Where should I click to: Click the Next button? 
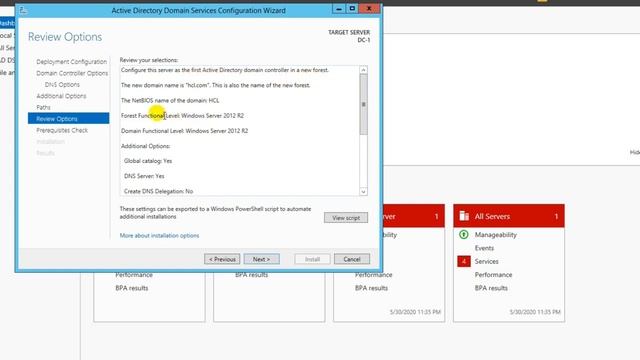[x=261, y=259]
